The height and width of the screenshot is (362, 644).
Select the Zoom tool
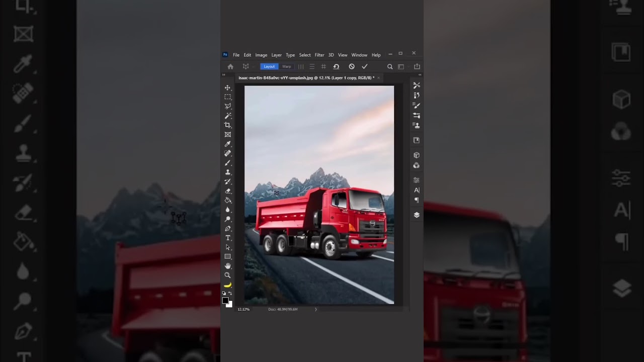227,275
